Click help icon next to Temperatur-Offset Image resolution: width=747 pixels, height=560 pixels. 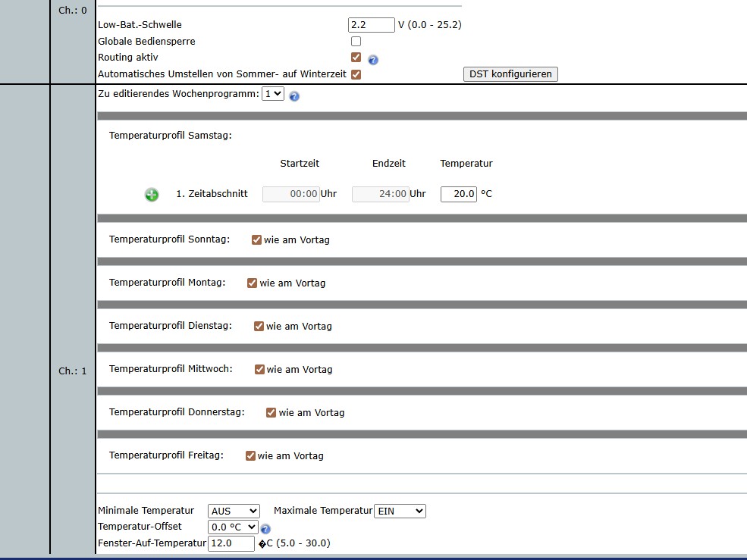click(x=265, y=529)
